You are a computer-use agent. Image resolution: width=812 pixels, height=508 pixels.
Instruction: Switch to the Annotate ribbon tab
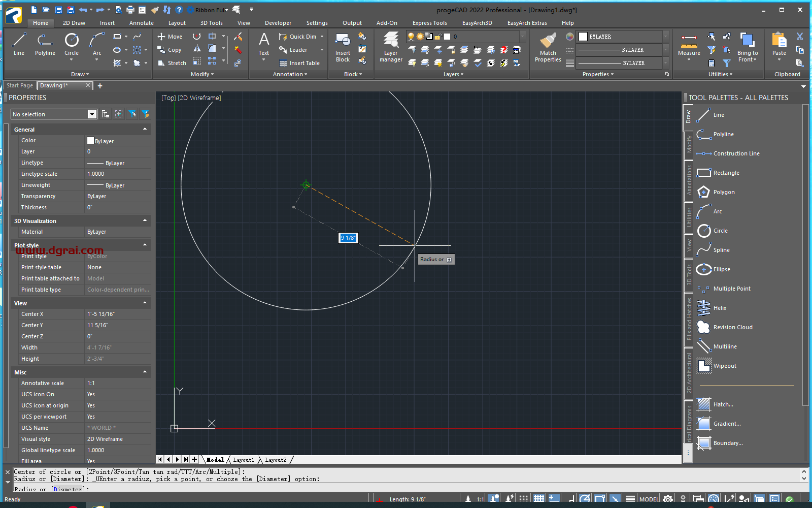141,23
